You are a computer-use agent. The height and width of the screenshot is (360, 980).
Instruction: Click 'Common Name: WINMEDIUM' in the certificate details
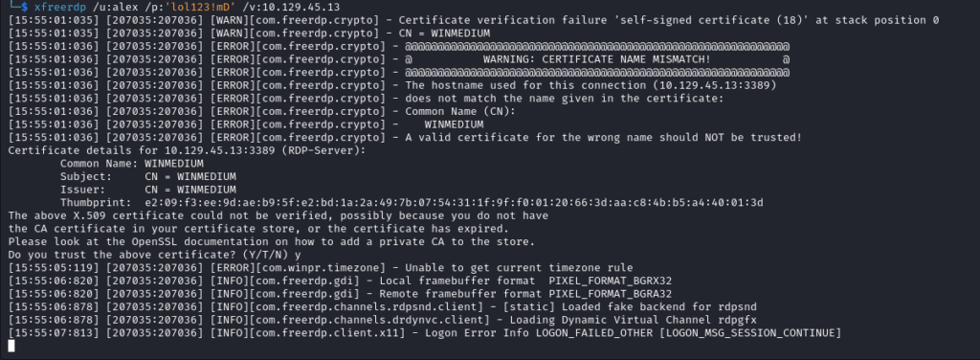[x=131, y=163]
